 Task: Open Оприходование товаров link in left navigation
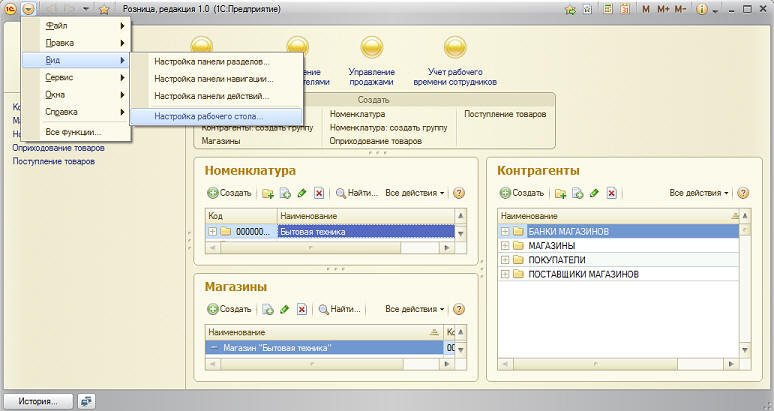pyautogui.click(x=58, y=148)
